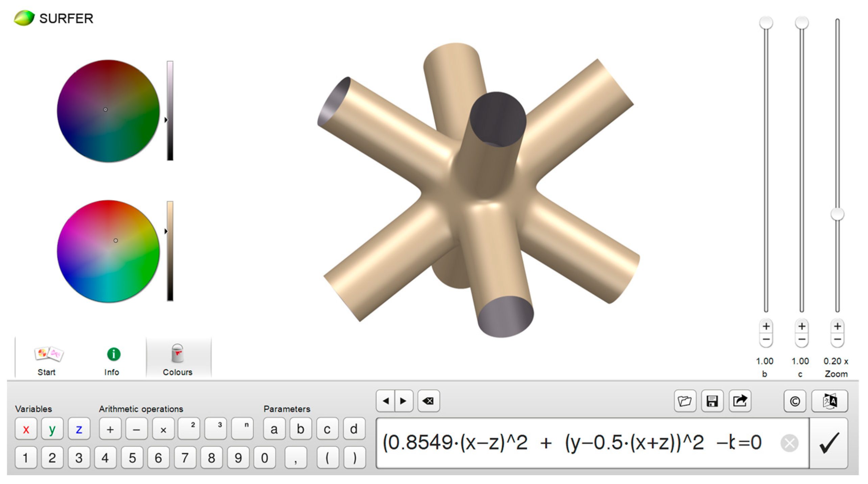Click the save floppy disk icon
The image size is (868, 484).
click(712, 401)
